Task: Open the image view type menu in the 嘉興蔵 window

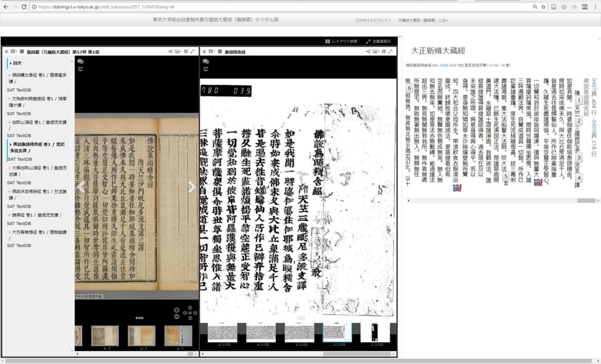Action: click(178, 52)
